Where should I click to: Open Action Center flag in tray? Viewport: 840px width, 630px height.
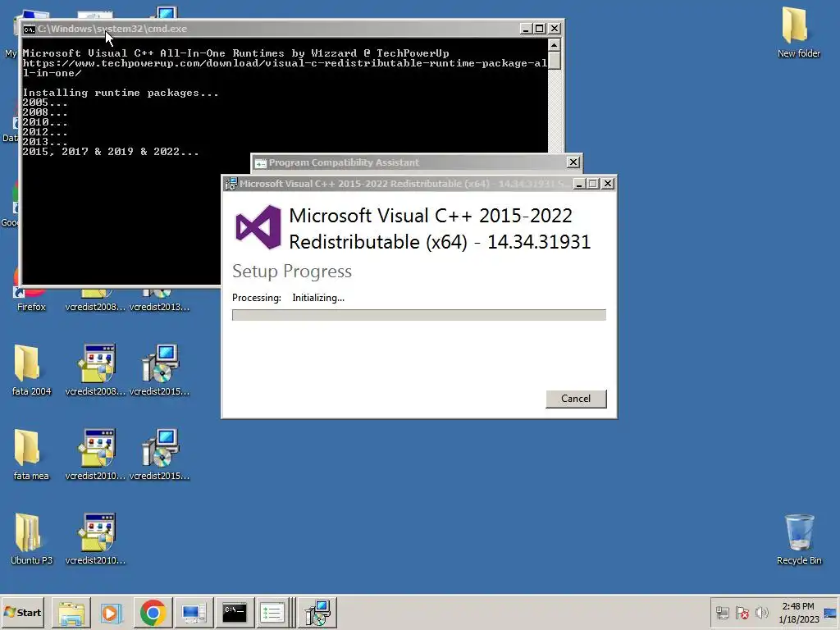[x=742, y=613]
